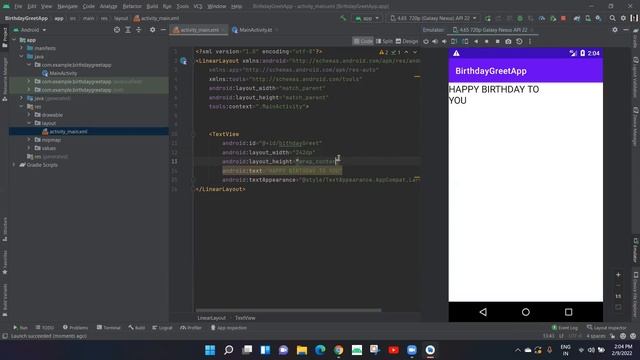Rotate the emulator right
Image resolution: width=640 pixels, height=360 pixels.
click(x=465, y=42)
